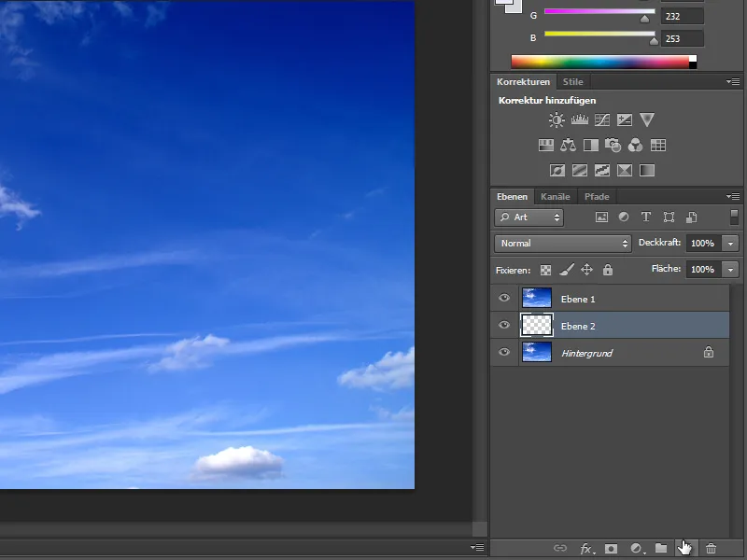The height and width of the screenshot is (560, 747).
Task: Filter layers by smart objects
Action: pos(692,217)
